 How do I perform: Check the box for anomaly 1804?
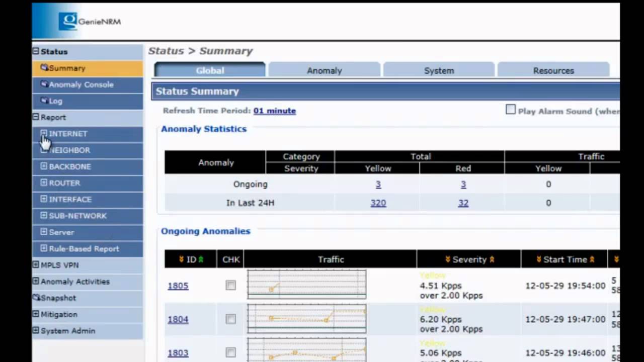point(230,319)
